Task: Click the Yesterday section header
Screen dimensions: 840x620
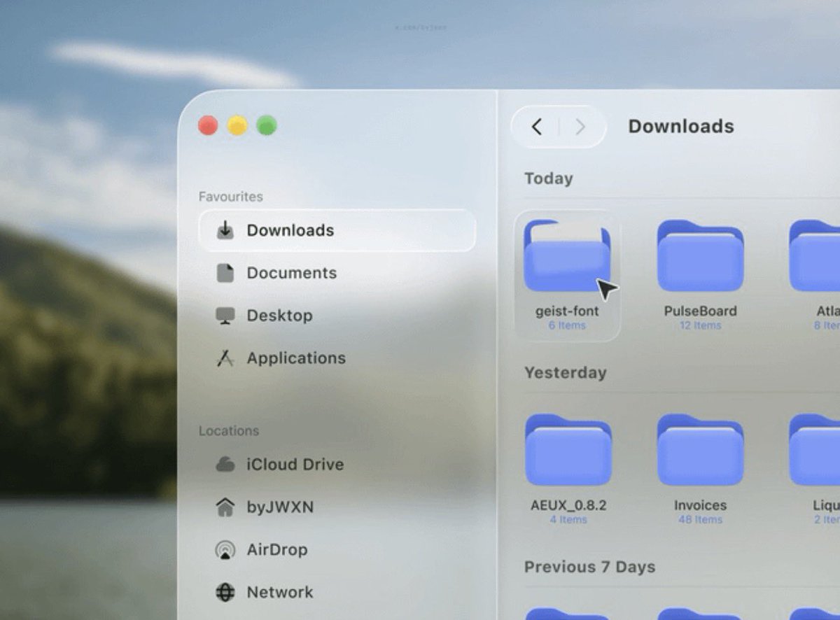Action: click(566, 373)
